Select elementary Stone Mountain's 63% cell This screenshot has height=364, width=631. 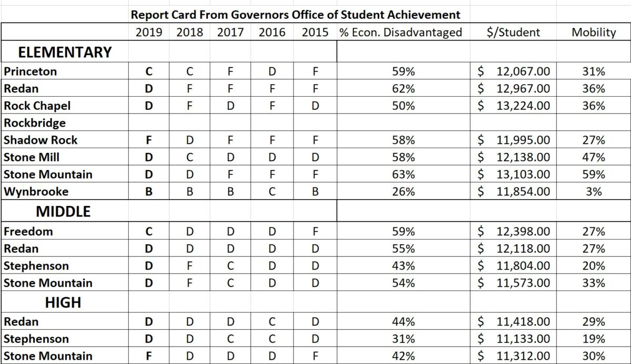click(403, 174)
